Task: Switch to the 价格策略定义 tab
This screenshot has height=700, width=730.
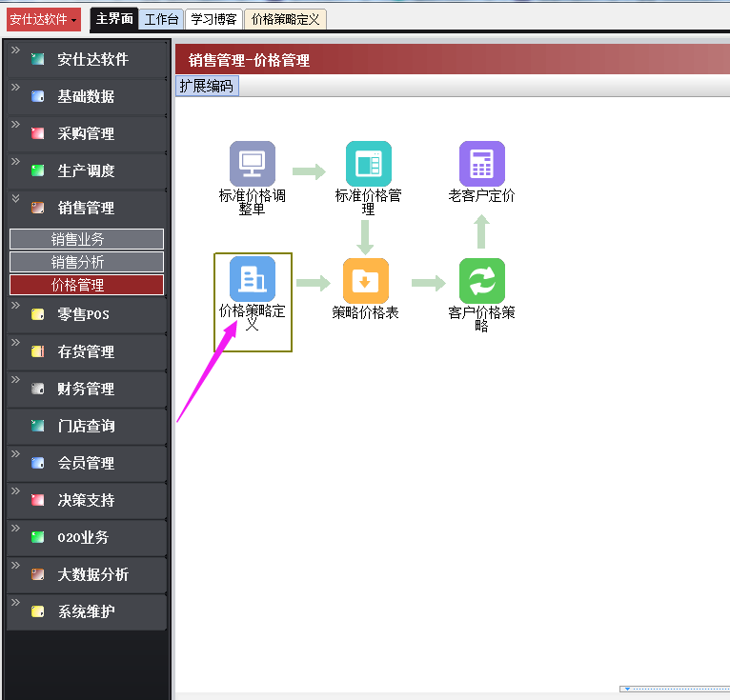Action: (285, 20)
